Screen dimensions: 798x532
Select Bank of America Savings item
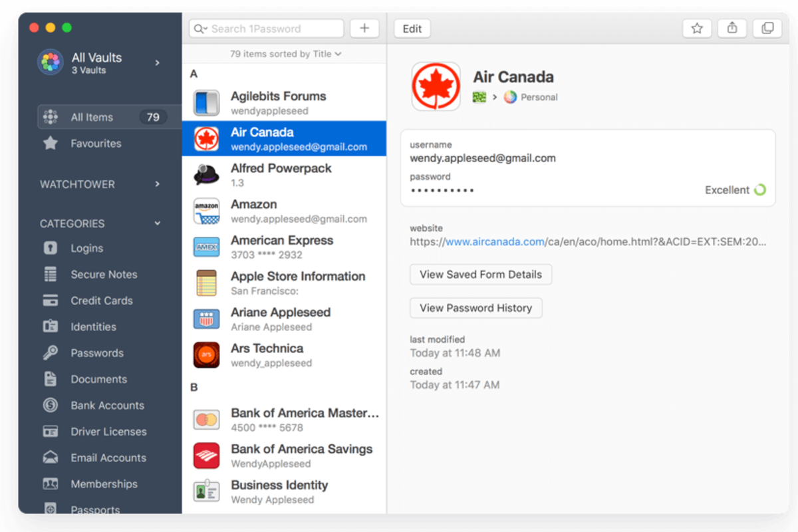tap(284, 456)
